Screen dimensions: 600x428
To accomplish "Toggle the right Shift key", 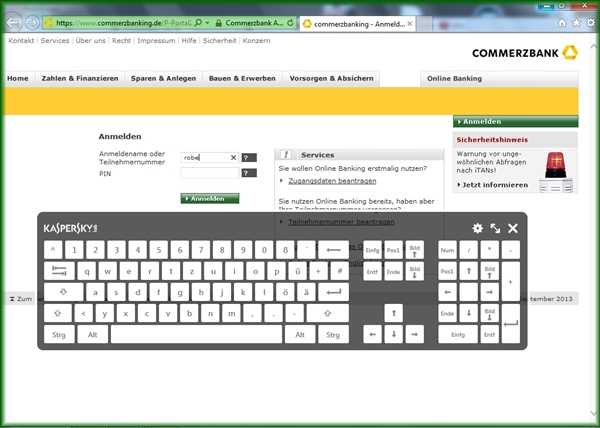I will [x=328, y=313].
